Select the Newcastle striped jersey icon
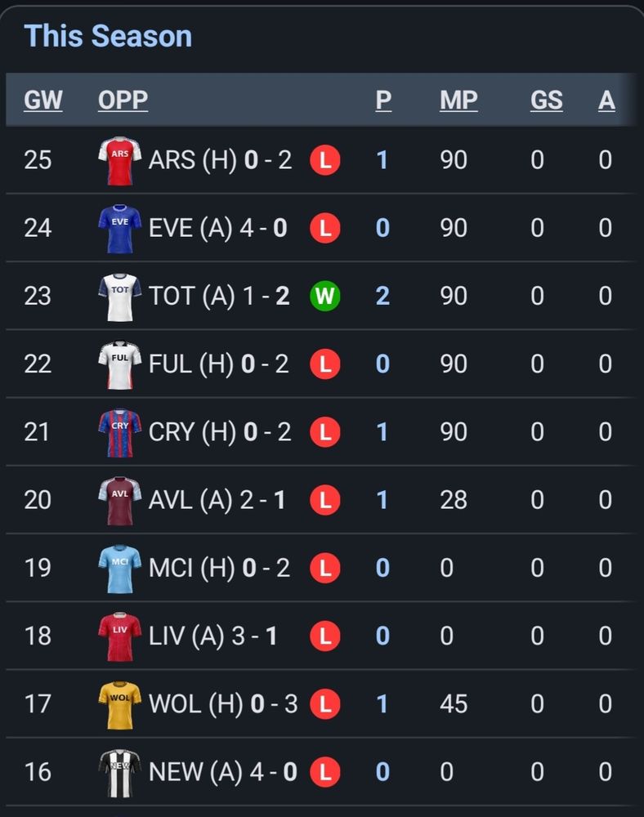Viewport: 644px width, 817px height. tap(120, 772)
